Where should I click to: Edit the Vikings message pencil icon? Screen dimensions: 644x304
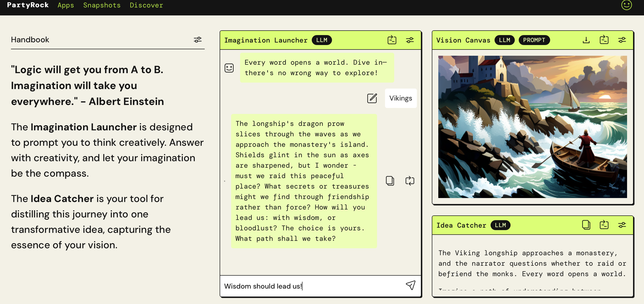coord(372,98)
